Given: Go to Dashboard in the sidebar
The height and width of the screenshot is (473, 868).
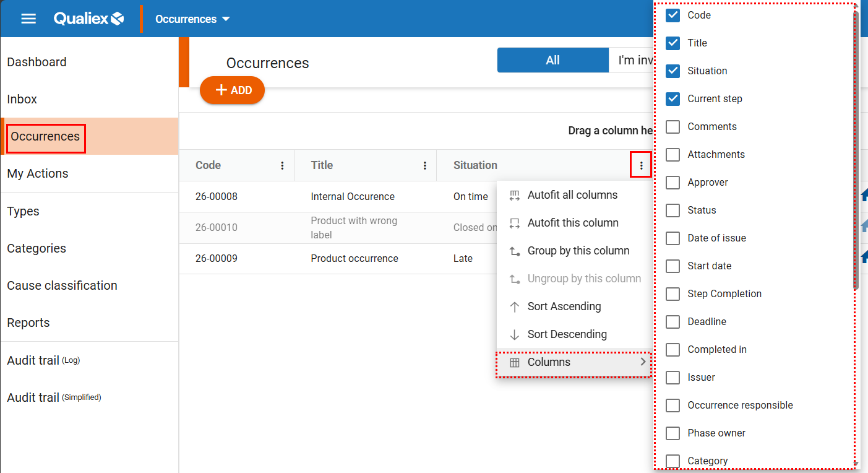Looking at the screenshot, I should (x=37, y=62).
